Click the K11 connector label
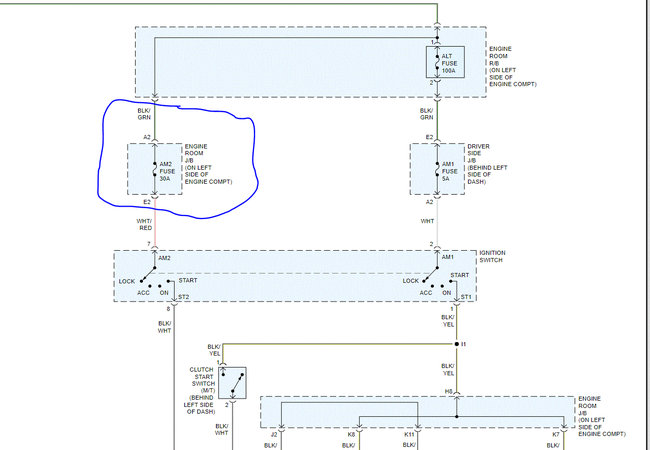This screenshot has height=450, width=650. coord(409,435)
